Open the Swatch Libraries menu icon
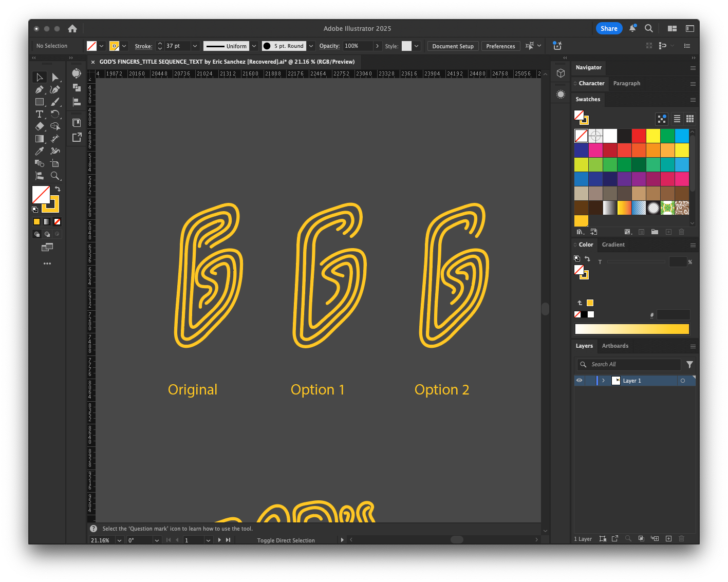The image size is (728, 582). pos(581,232)
